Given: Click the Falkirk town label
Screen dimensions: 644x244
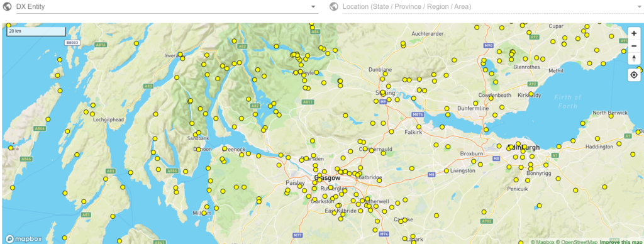Looking at the screenshot, I should click(413, 133).
